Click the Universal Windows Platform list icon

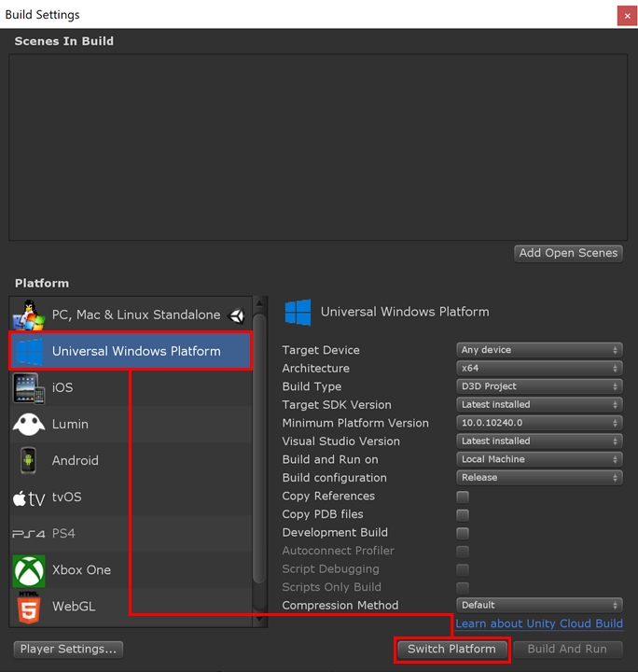click(x=29, y=352)
